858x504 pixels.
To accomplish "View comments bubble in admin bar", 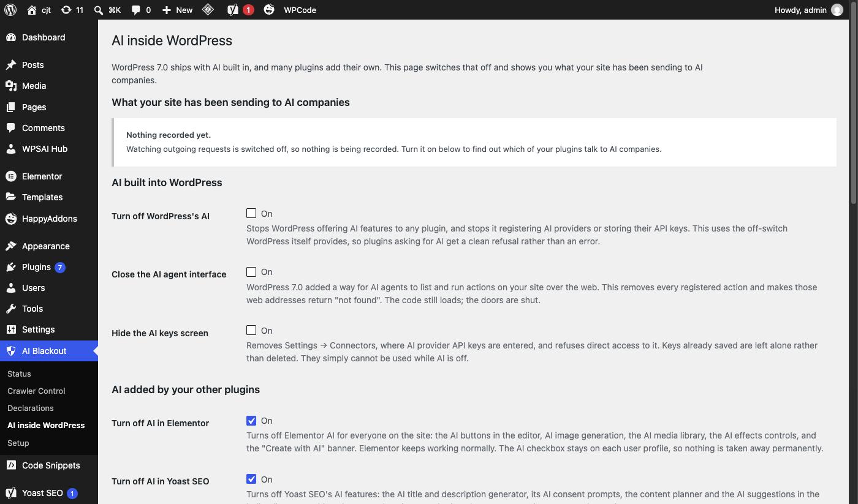I will click(x=136, y=10).
